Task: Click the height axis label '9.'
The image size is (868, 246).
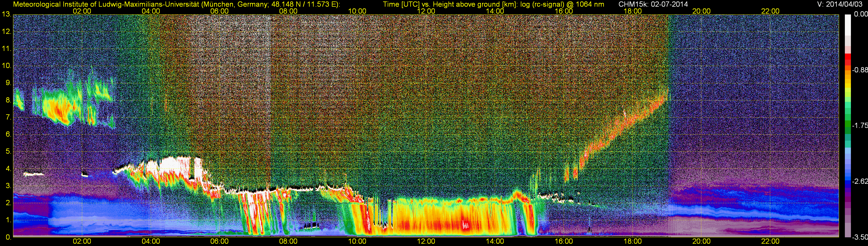Action: 8,83
